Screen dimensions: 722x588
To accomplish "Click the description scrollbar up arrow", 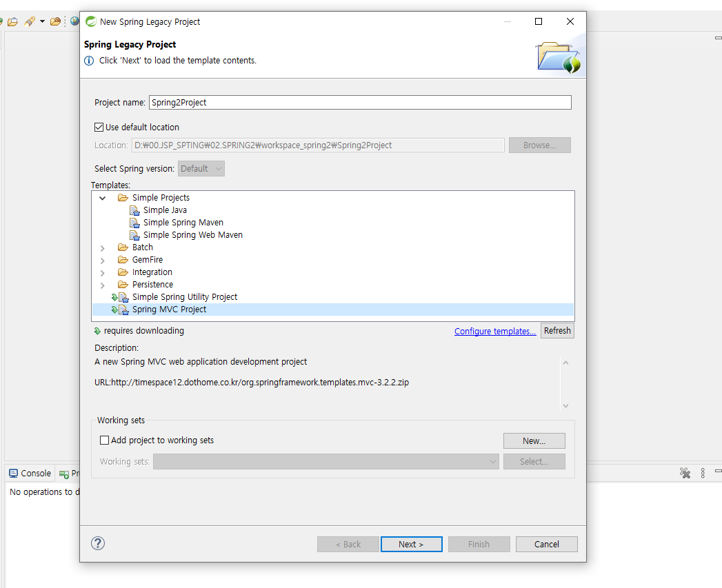I will pos(566,363).
